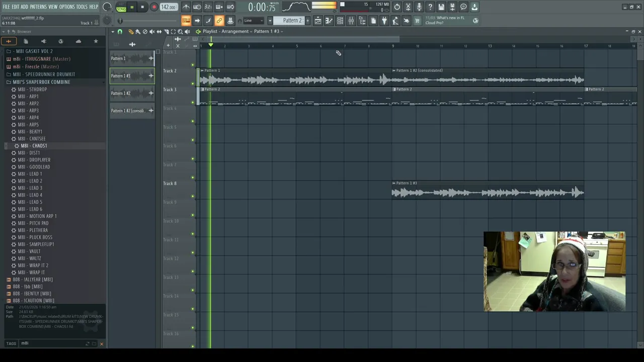The height and width of the screenshot is (362, 644).
Task: Open the Line snap dropdown
Action: 254,21
